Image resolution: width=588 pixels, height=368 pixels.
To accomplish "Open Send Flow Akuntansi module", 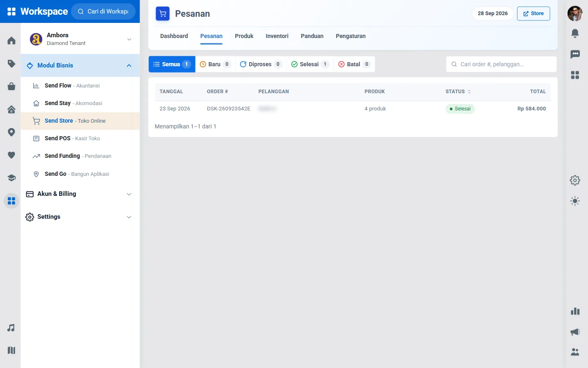I will 80,85.
